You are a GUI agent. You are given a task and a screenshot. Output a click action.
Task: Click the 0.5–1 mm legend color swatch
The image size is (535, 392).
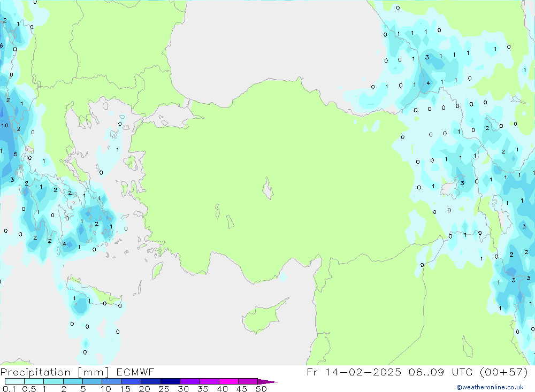pos(34,381)
